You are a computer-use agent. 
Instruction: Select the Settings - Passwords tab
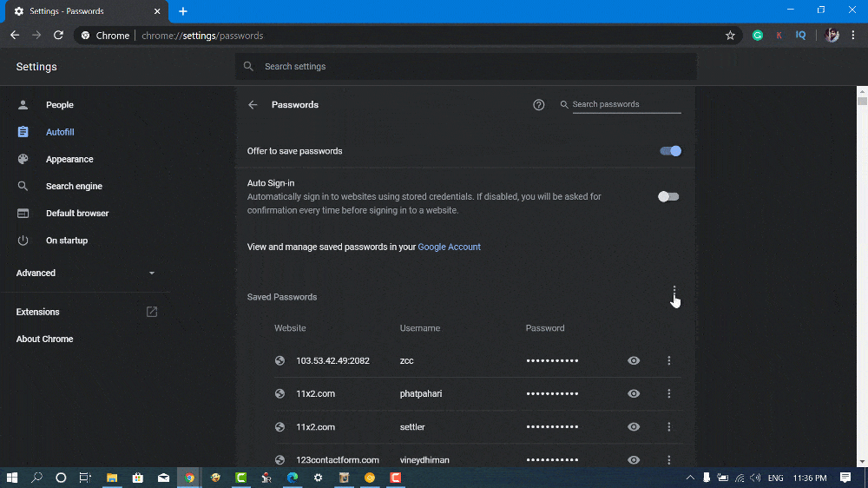click(88, 11)
